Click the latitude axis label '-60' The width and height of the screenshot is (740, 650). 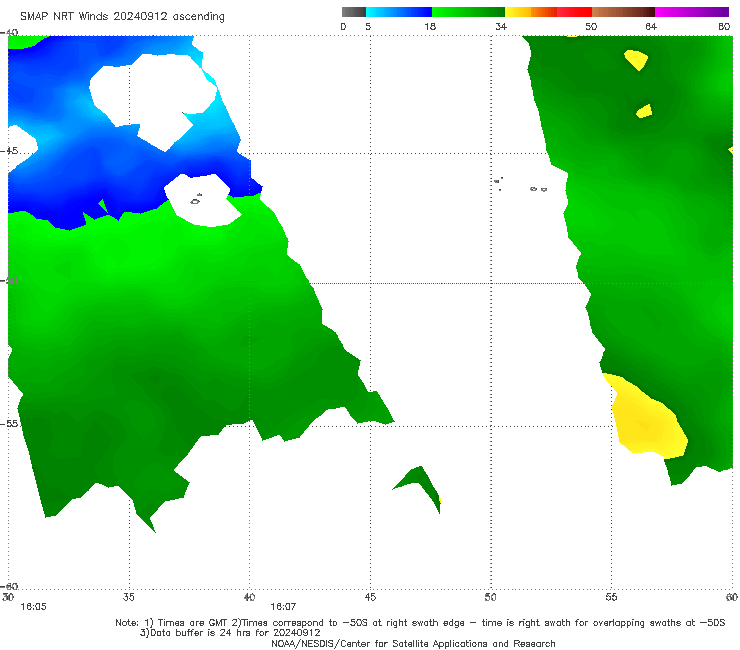[9, 586]
